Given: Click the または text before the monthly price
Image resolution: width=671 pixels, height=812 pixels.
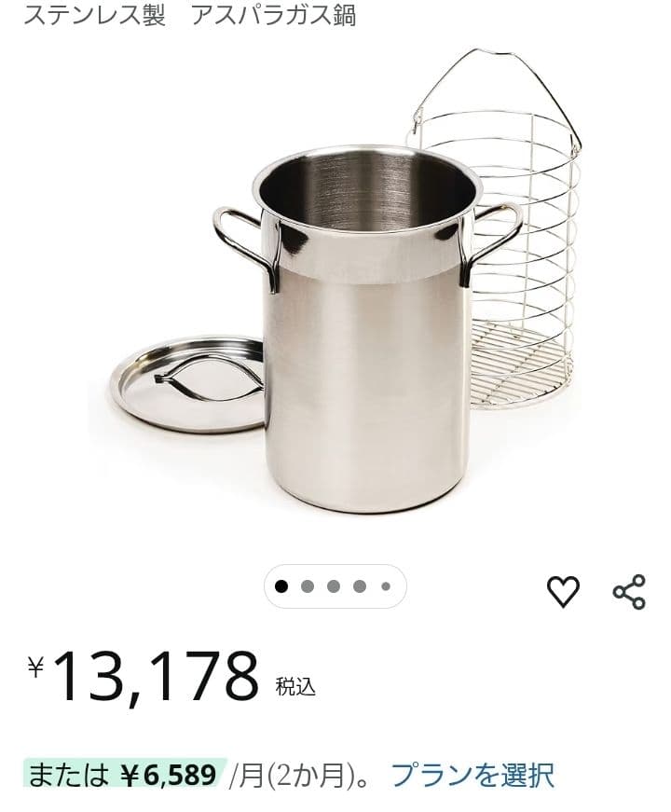Looking at the screenshot, I should [x=68, y=776].
